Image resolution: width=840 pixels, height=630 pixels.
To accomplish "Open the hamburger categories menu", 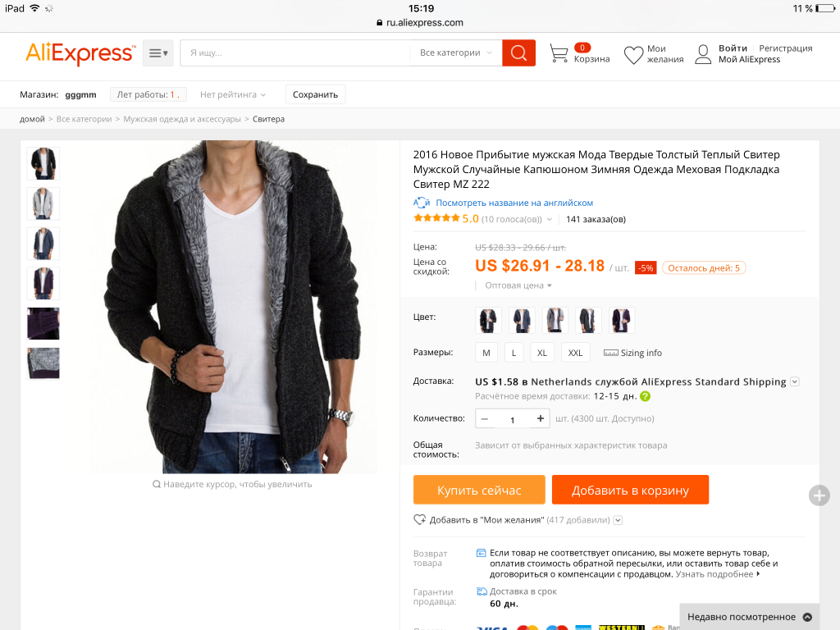I will tap(158, 53).
